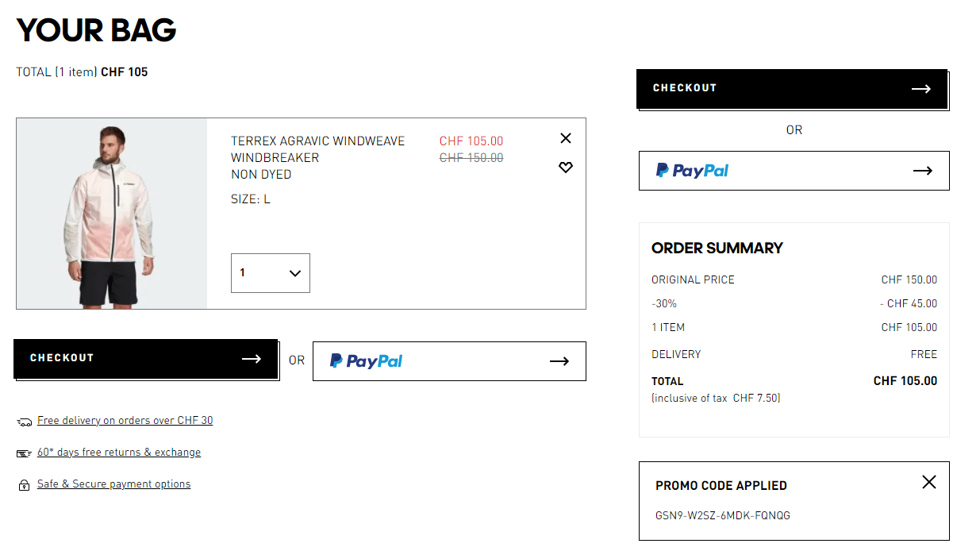Pay with PayPal in the right column
The width and height of the screenshot is (980, 555).
794,171
